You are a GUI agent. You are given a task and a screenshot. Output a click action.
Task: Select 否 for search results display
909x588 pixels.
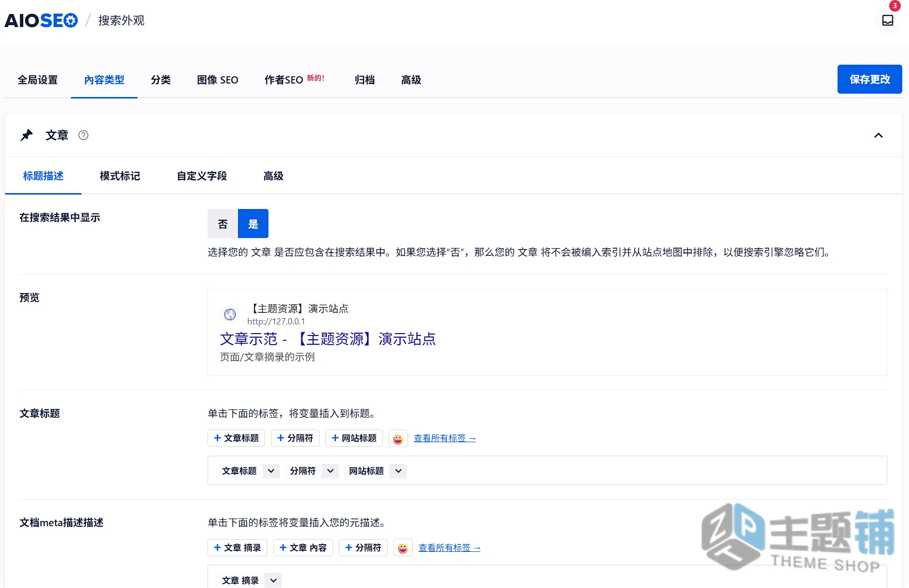point(223,224)
